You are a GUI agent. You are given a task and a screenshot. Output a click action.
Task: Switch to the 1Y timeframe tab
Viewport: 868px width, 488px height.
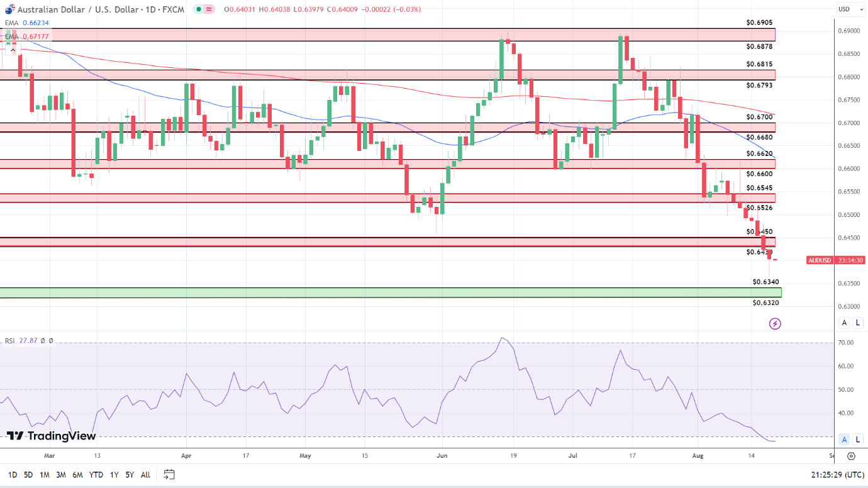click(x=113, y=475)
